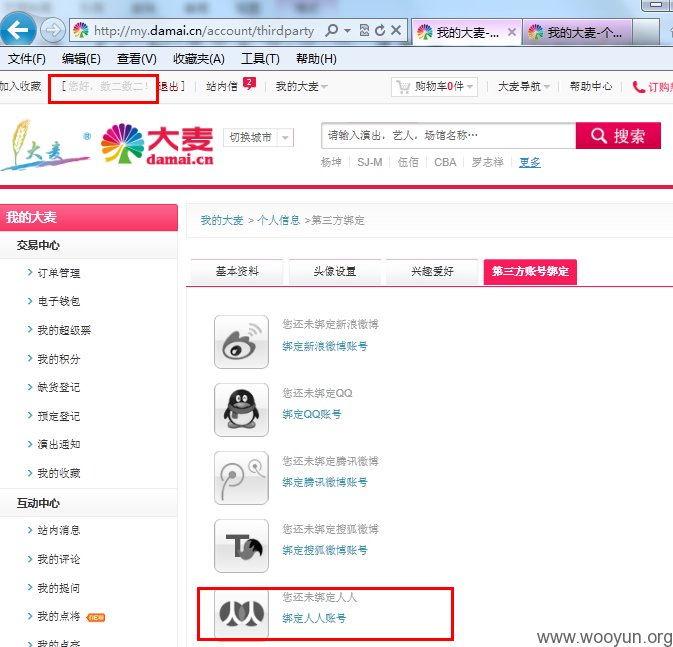The width and height of the screenshot is (673, 647).
Task: Click the shopping cart icon
Action: [403, 87]
